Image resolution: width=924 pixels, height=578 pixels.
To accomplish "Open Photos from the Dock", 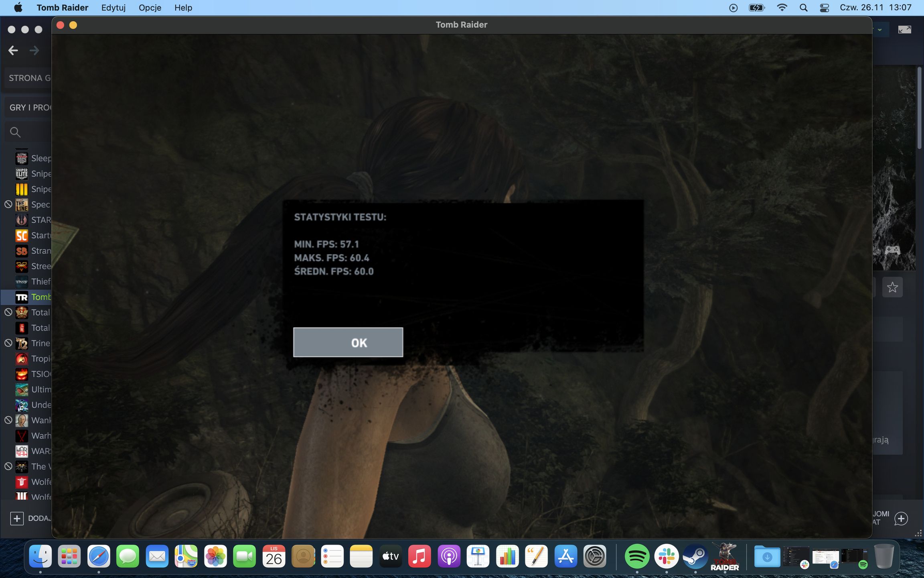I will (x=215, y=556).
